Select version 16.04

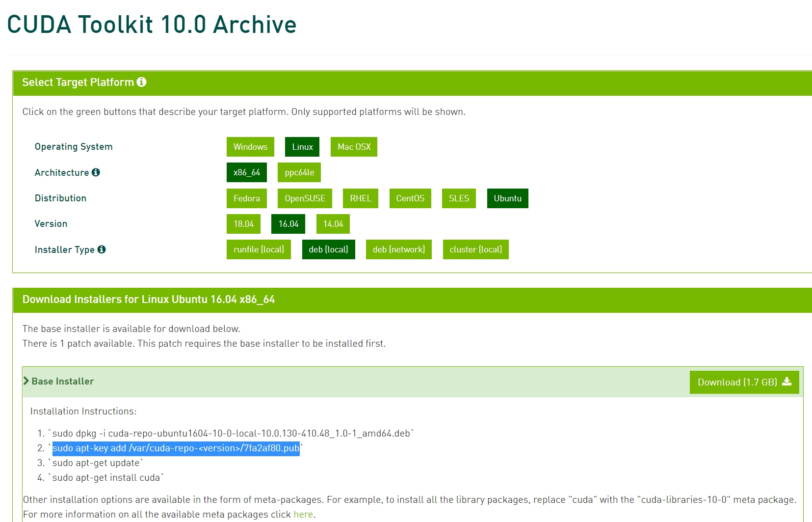pyautogui.click(x=288, y=224)
